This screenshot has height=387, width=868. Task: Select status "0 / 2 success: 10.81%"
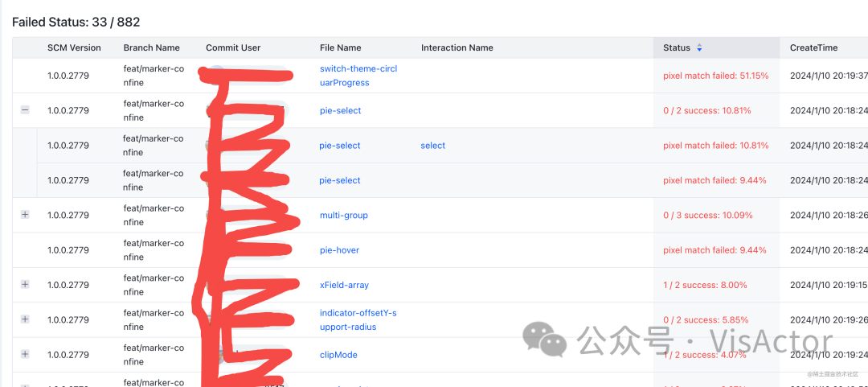(707, 110)
